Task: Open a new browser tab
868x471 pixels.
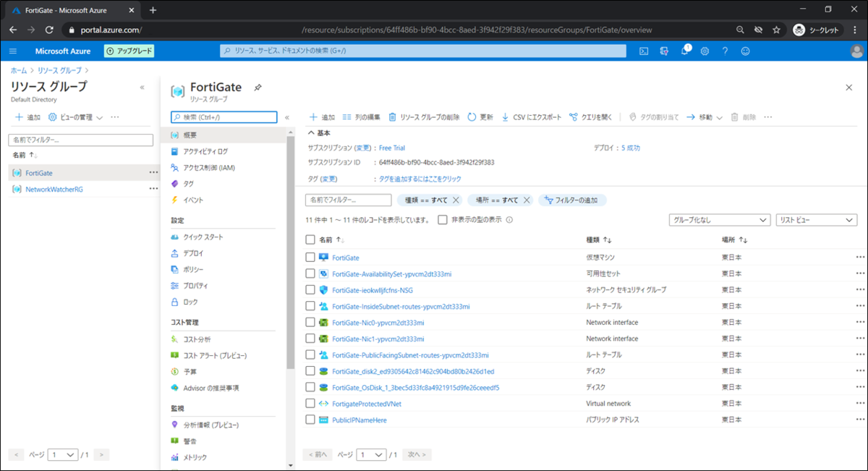Action: point(153,10)
